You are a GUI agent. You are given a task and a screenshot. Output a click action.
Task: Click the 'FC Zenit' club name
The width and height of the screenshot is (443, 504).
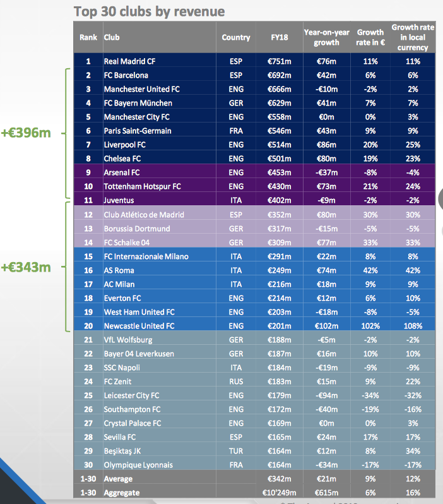[x=117, y=381]
